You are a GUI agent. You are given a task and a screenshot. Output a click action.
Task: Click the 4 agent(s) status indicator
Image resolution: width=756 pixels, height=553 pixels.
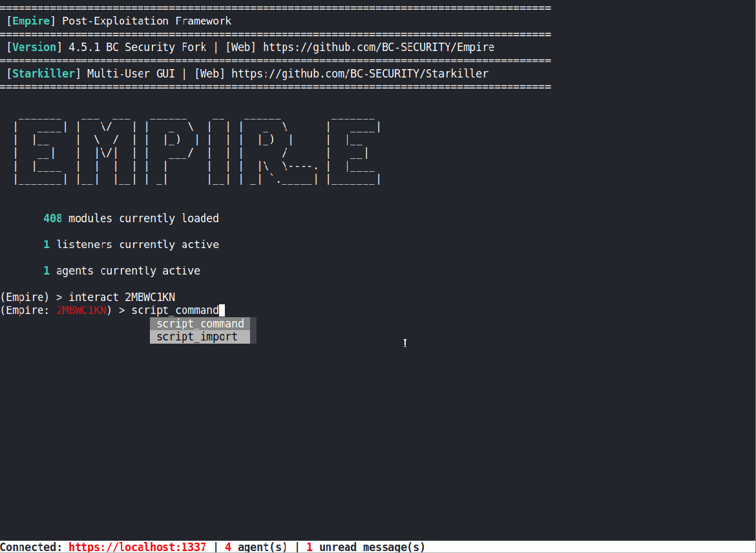tap(255, 547)
